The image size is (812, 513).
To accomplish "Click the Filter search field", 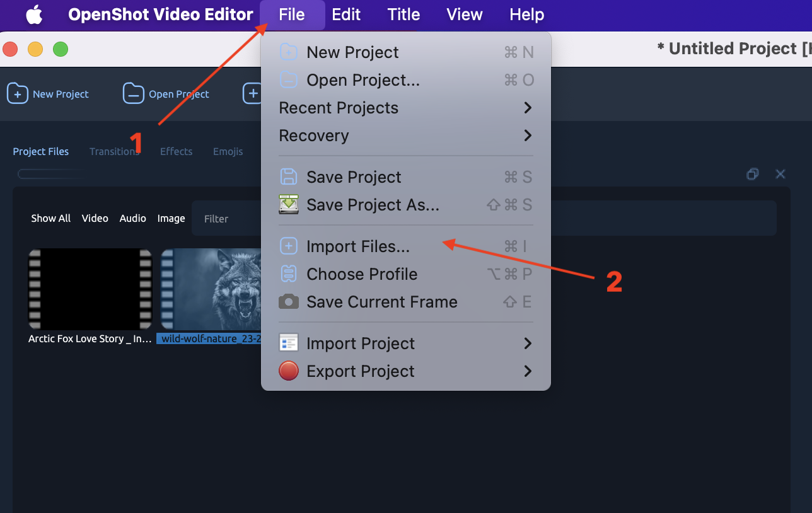I will click(484, 218).
